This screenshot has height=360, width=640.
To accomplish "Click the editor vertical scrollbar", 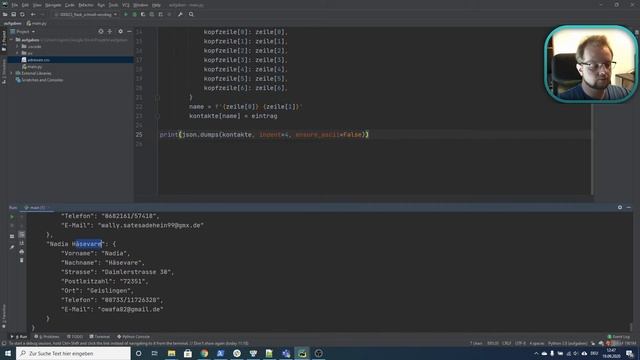I will [592, 111].
